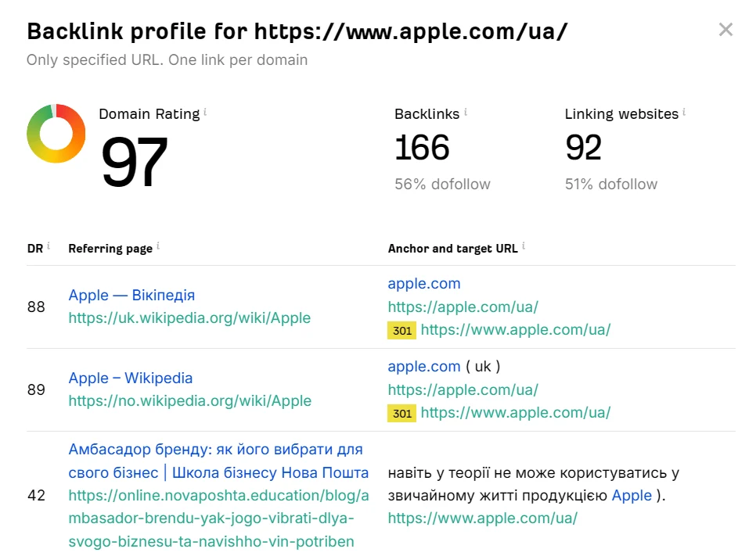Open the redirected www.apple.com/ua/ URL in the DR 88 row

tap(516, 329)
